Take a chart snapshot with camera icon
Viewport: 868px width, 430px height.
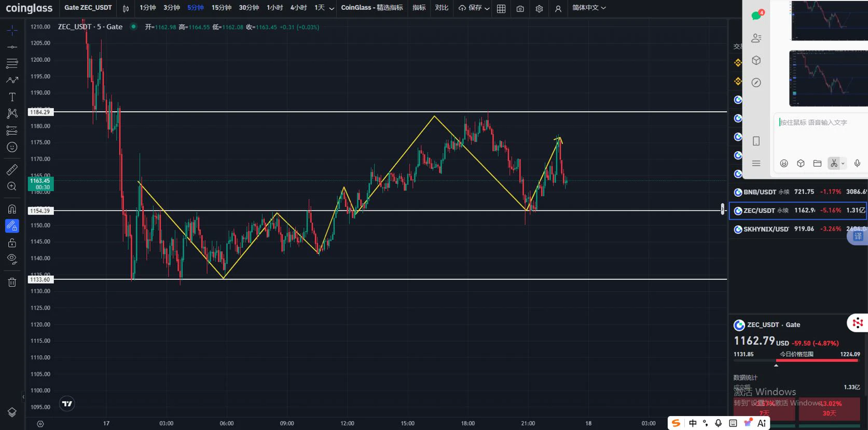point(520,8)
